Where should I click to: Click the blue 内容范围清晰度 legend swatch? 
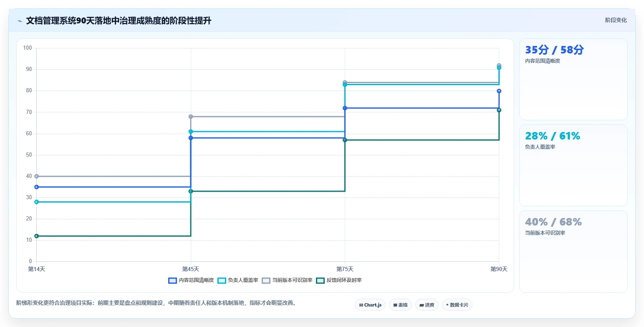pos(173,280)
